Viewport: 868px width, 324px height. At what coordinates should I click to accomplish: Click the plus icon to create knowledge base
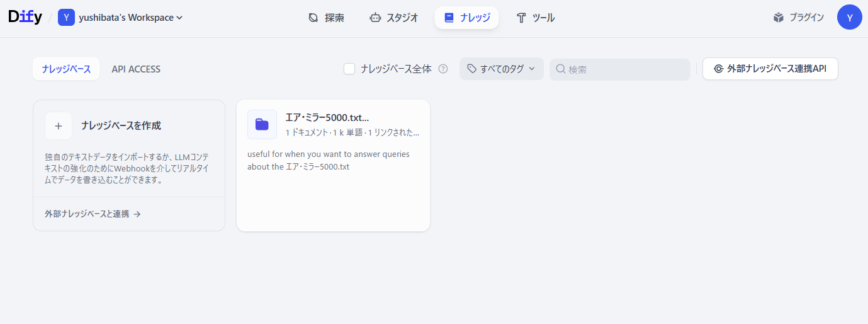tap(59, 125)
